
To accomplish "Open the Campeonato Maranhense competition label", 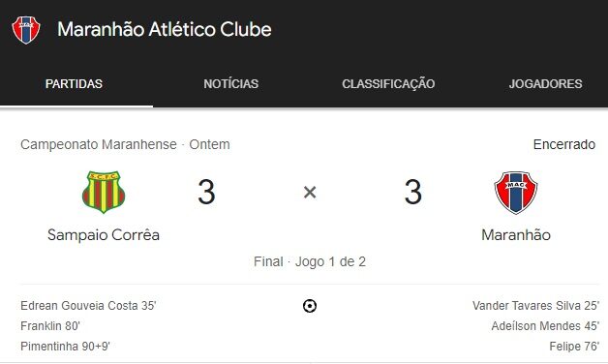I will (x=99, y=144).
